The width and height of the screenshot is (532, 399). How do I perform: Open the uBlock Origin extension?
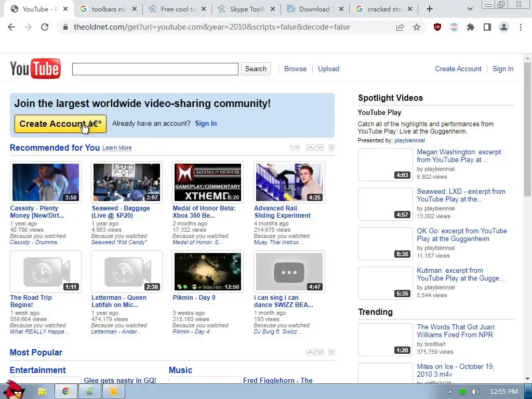(x=437, y=27)
